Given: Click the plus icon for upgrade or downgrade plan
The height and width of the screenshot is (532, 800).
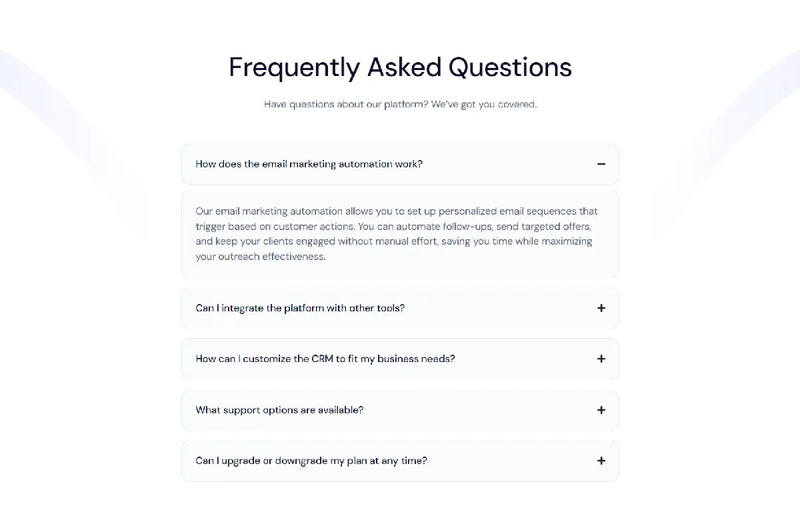Looking at the screenshot, I should [601, 461].
